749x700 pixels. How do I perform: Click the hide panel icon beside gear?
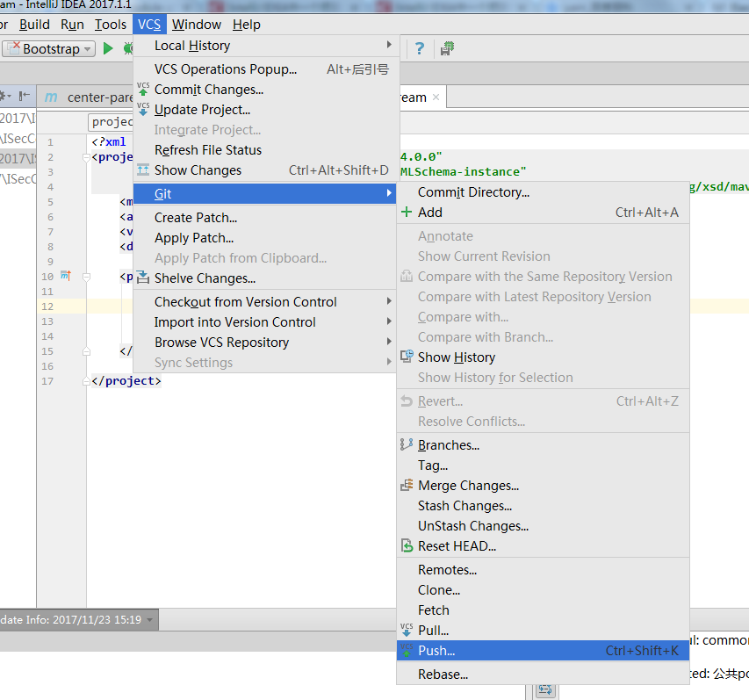click(x=24, y=97)
